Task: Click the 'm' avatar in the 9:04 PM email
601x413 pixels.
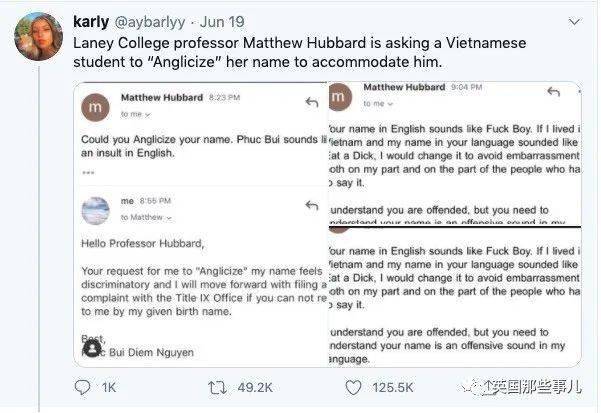Action: pyautogui.click(x=340, y=96)
